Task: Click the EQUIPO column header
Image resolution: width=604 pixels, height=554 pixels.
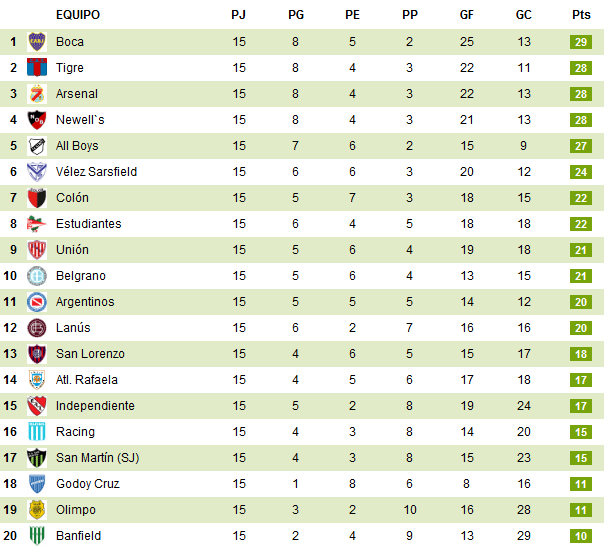Action: (x=78, y=15)
